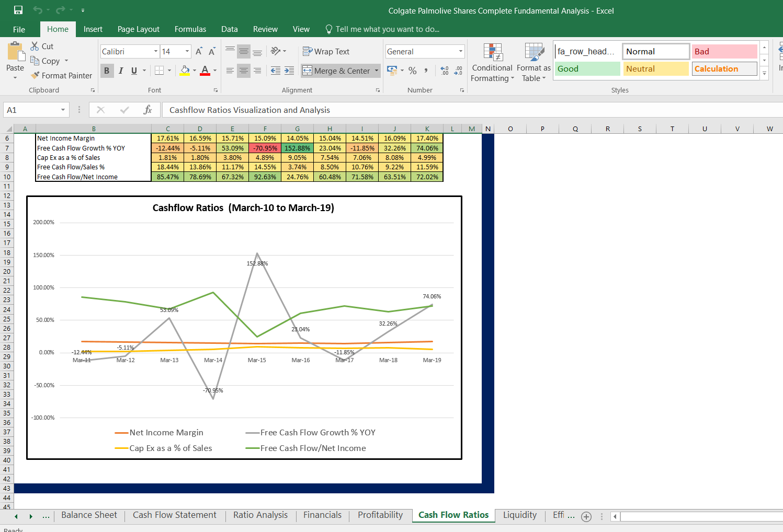
Task: Open the Customize Quick Access Toolbar menu
Action: point(83,10)
